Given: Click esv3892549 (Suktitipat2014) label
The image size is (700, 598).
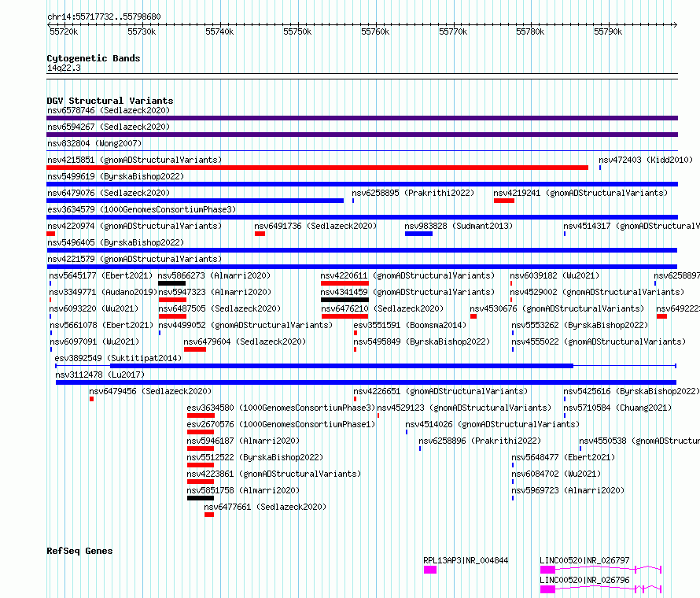Looking at the screenshot, I should (118, 358).
